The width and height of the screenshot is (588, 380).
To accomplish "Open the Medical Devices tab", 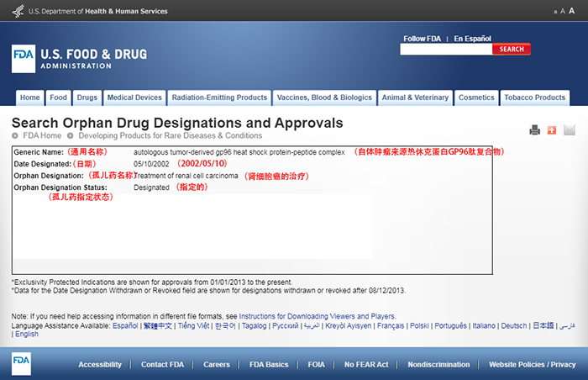I will [x=134, y=98].
